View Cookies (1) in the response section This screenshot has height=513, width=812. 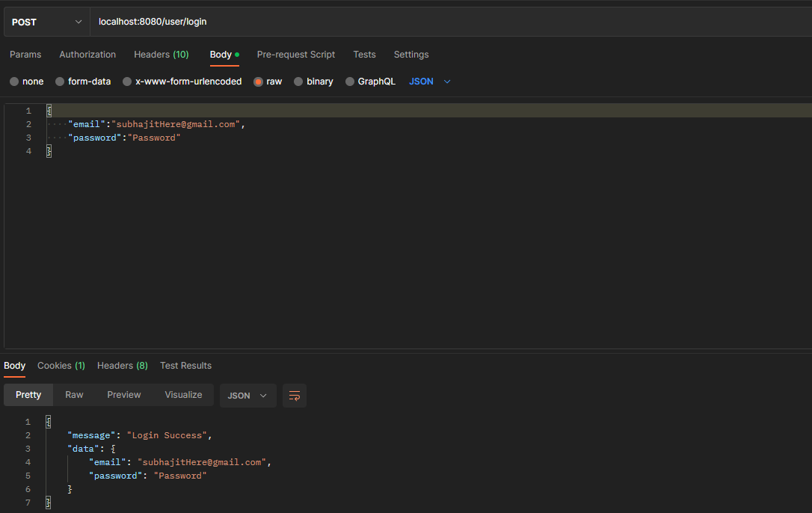pos(61,365)
